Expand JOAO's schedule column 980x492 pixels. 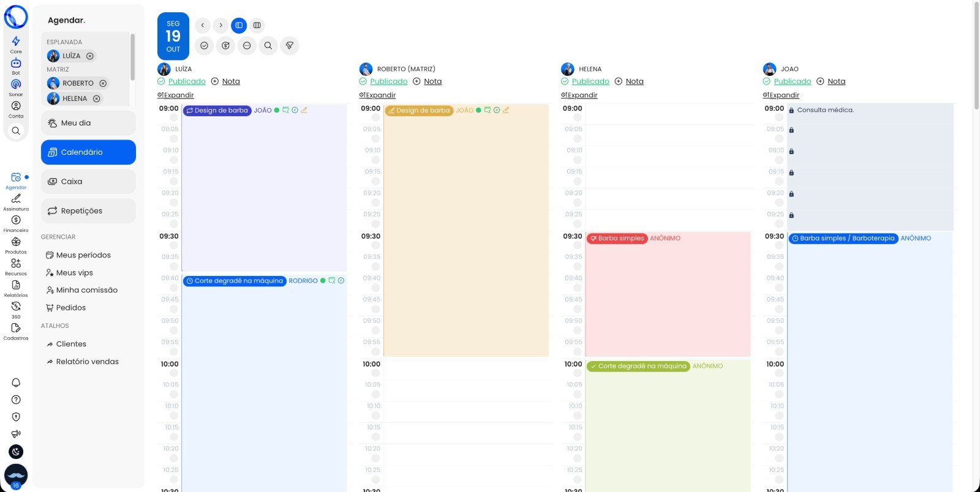(781, 95)
